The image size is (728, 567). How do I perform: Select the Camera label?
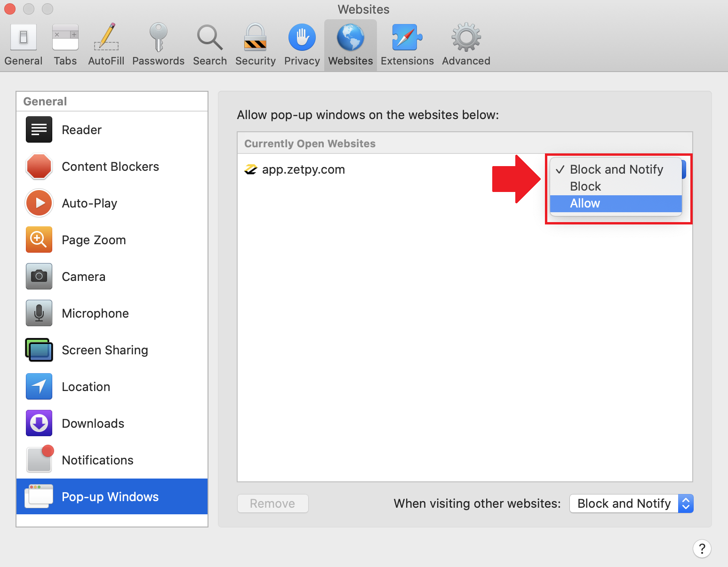(84, 277)
